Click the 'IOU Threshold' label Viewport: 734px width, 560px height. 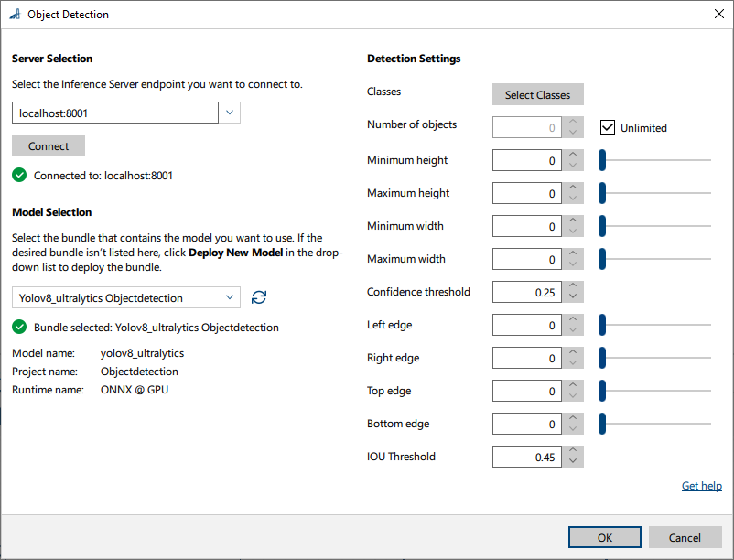click(401, 457)
